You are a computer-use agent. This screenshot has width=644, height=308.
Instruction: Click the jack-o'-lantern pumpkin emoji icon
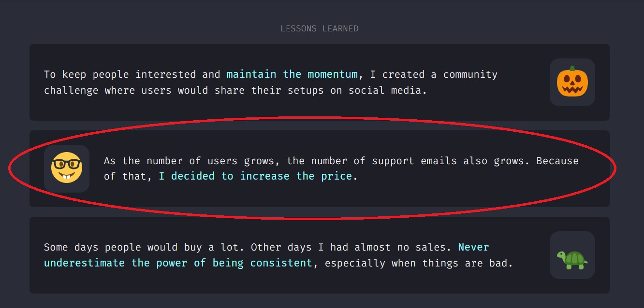(x=572, y=82)
